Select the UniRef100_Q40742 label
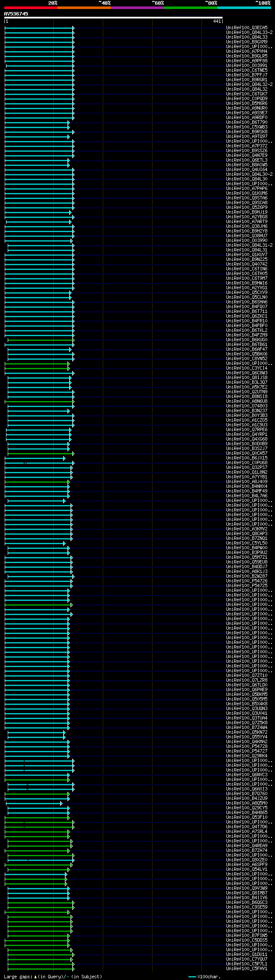This screenshot has width=275, height=980. pyautogui.click(x=247, y=264)
